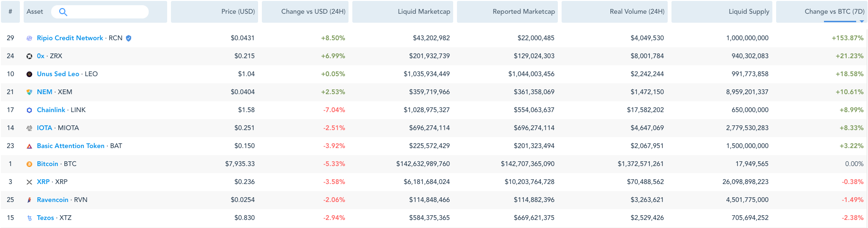Click the Chainlink hexagon icon
Viewport: 868px width, 228px height.
coord(29,110)
